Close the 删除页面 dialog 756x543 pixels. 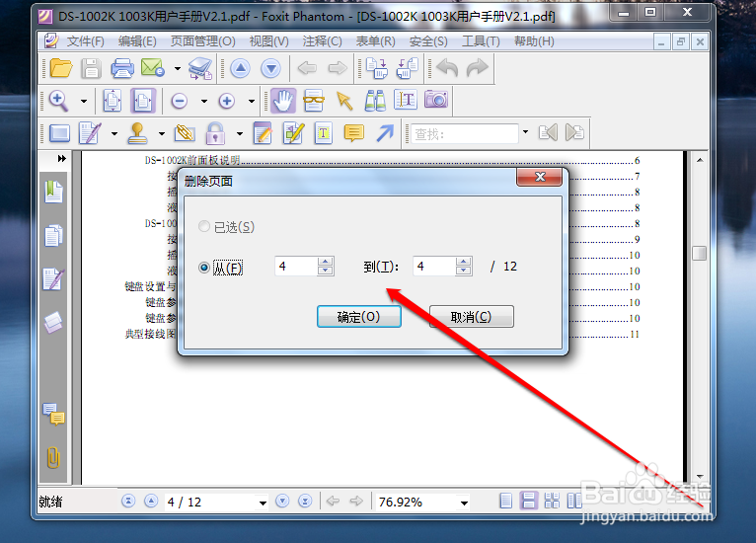540,177
